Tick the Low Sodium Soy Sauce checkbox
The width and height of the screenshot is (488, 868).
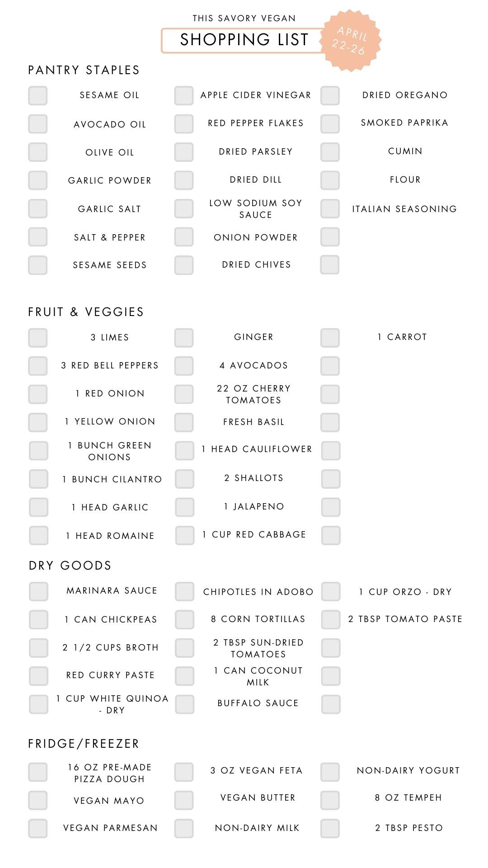(184, 209)
